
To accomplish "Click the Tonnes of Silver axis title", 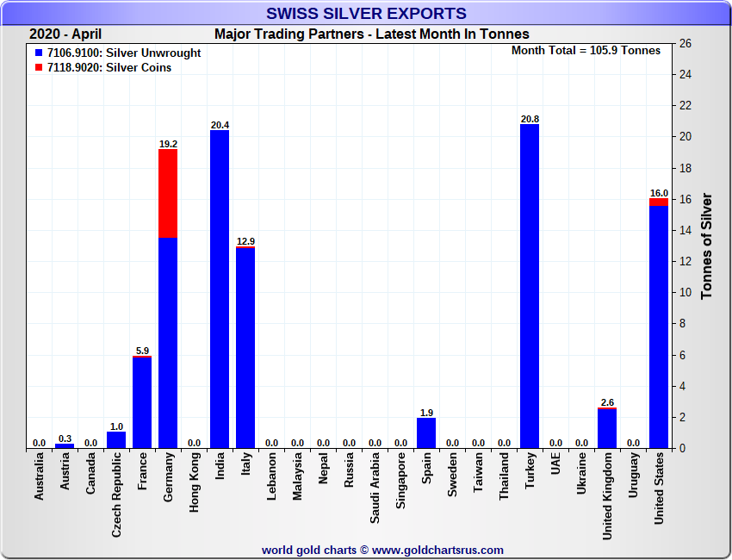I will (707, 246).
